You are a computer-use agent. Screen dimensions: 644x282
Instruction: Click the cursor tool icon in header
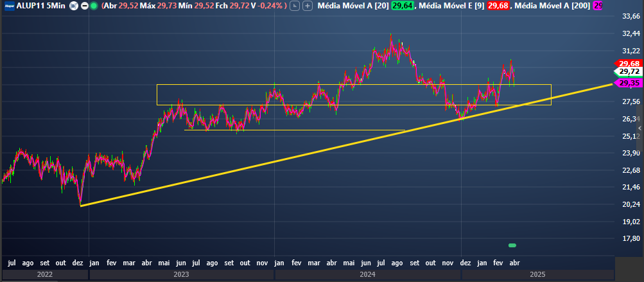point(295,6)
